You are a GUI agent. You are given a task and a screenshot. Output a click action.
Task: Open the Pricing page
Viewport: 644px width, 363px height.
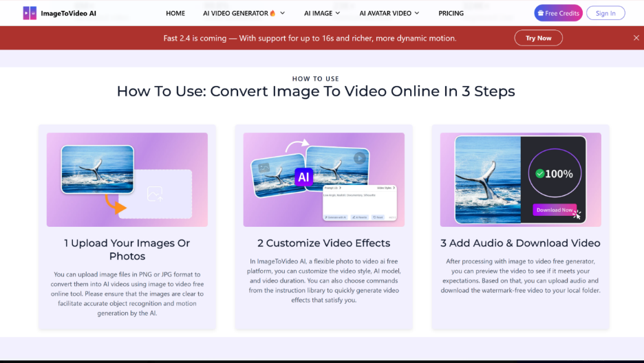click(x=451, y=13)
